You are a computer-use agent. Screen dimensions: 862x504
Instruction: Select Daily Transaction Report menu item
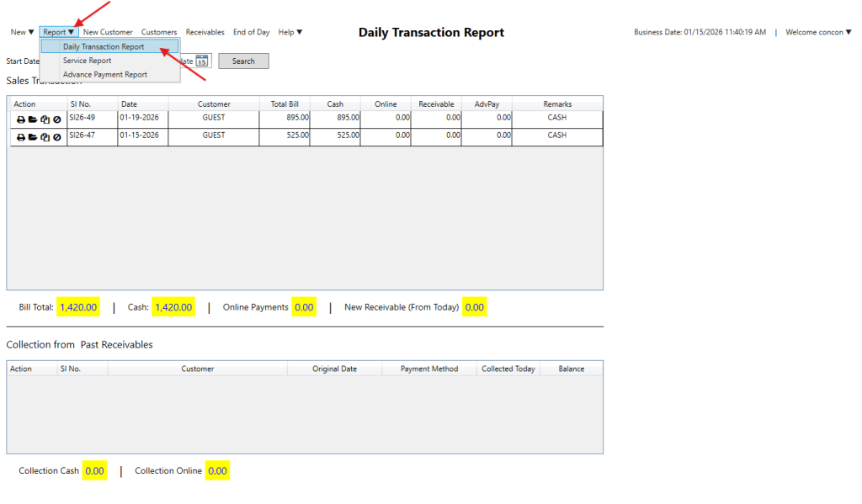(x=104, y=47)
